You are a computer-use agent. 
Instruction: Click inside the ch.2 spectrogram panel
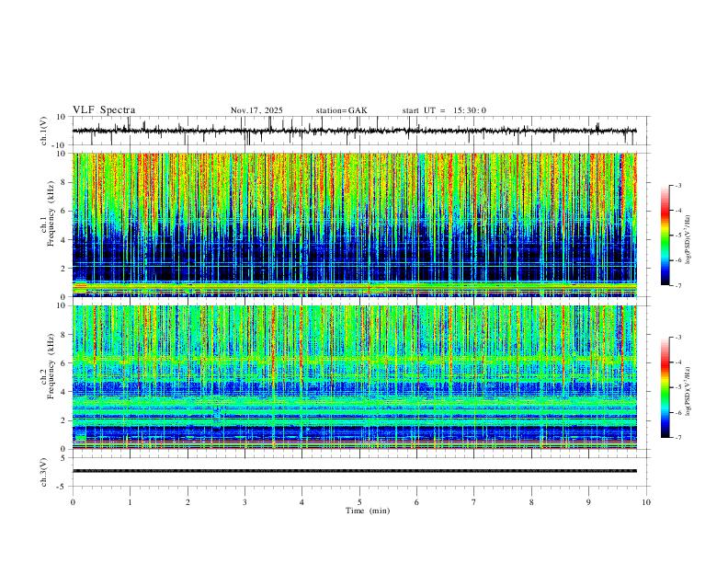point(354,377)
